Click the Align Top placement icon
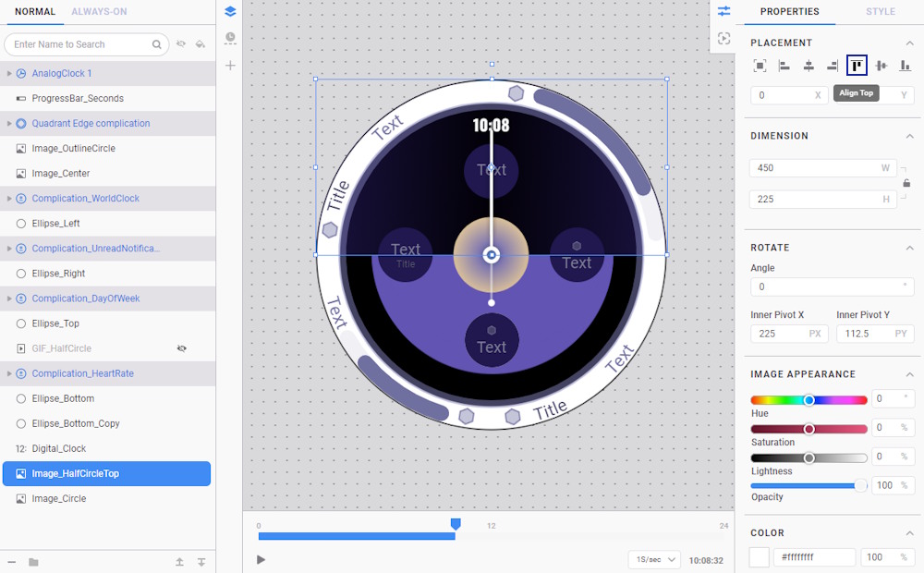 point(857,66)
